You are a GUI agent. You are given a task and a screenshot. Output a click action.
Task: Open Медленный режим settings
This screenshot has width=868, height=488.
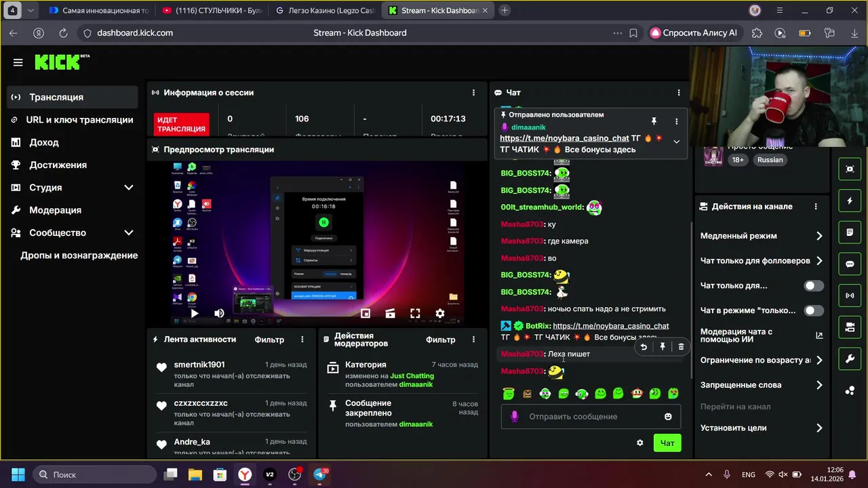pos(761,236)
